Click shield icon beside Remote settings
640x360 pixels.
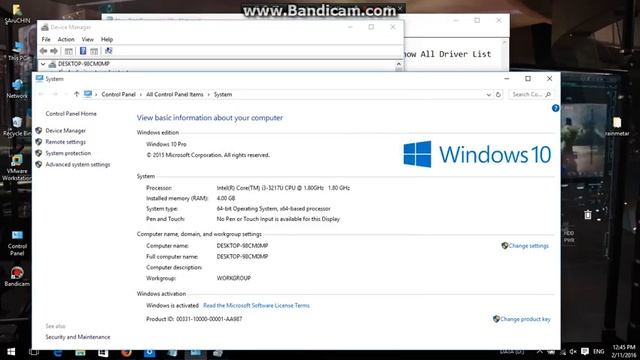[39, 142]
